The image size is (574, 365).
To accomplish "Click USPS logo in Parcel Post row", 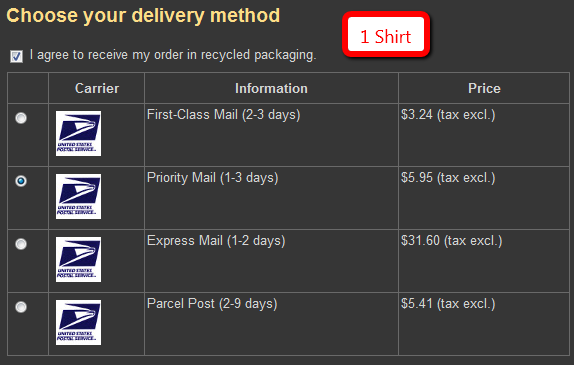I will [x=78, y=323].
